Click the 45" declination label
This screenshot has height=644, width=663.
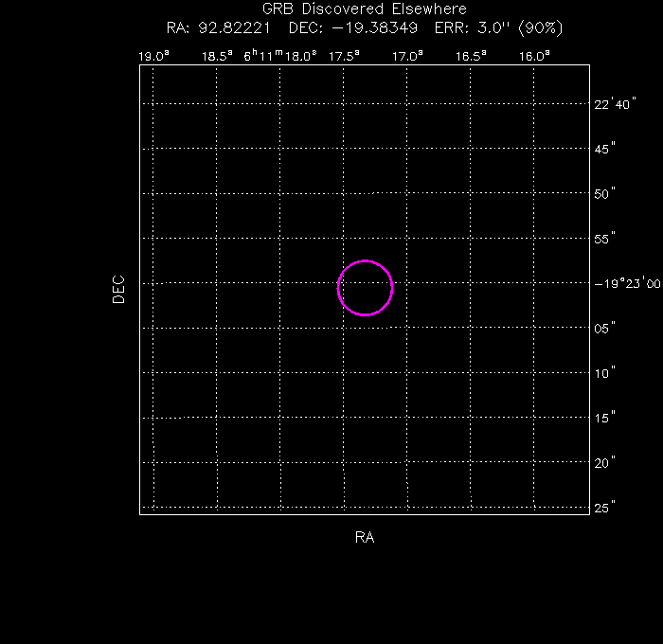tap(604, 149)
